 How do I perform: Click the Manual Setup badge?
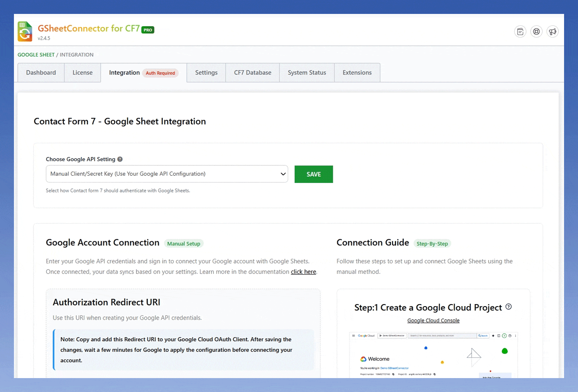click(184, 244)
